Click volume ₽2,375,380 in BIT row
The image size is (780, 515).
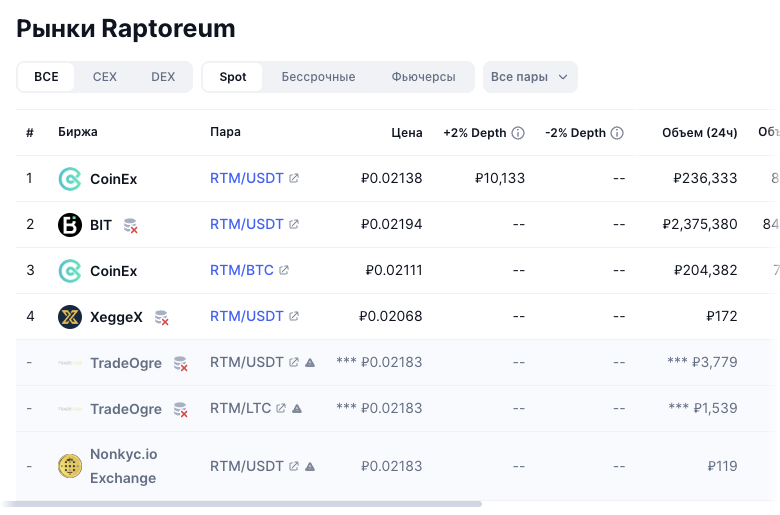click(699, 224)
